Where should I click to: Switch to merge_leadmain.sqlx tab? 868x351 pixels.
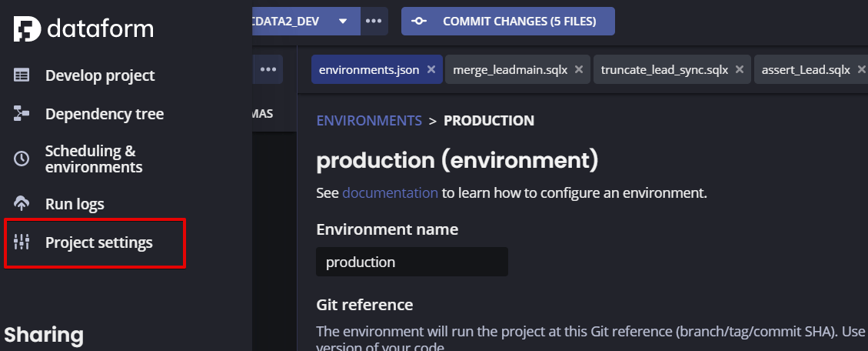pos(510,69)
